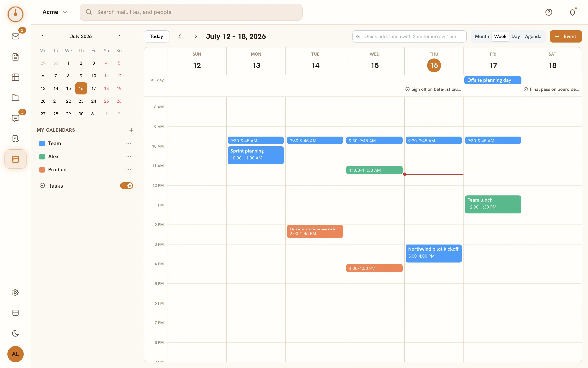Screen dimensions: 588x368
Task: Open Monday's 9:30-9:45 AM event
Action: pos(256,140)
